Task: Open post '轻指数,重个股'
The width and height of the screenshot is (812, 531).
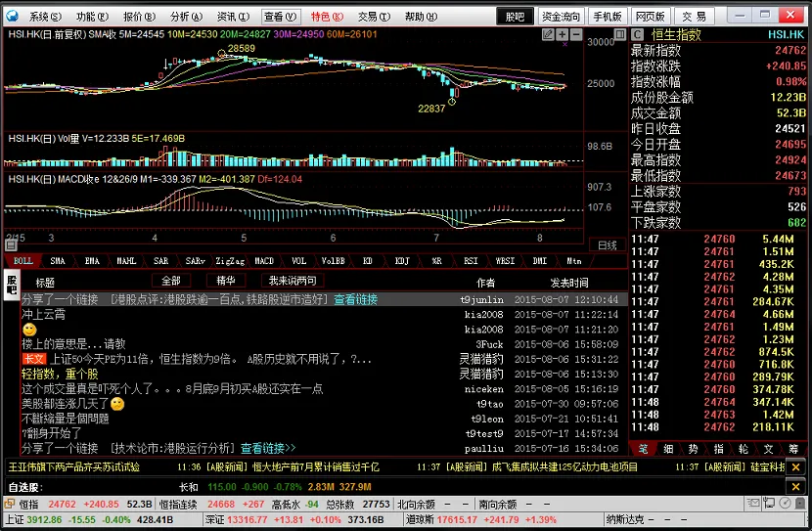Action: point(60,374)
